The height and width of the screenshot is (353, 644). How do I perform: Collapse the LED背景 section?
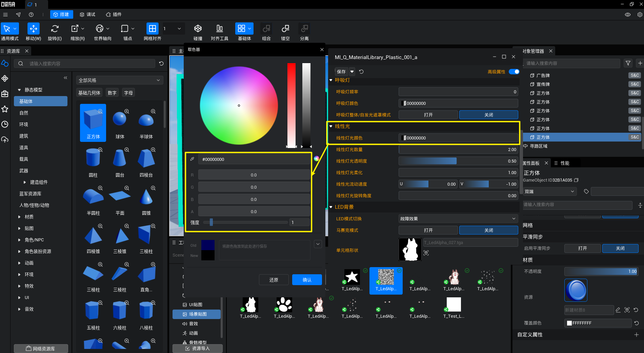click(331, 207)
